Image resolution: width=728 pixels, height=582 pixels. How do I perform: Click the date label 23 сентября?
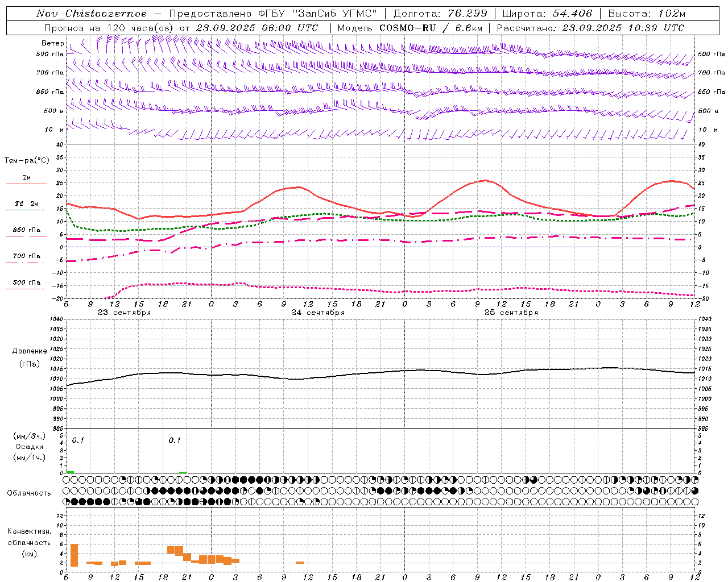point(124,313)
